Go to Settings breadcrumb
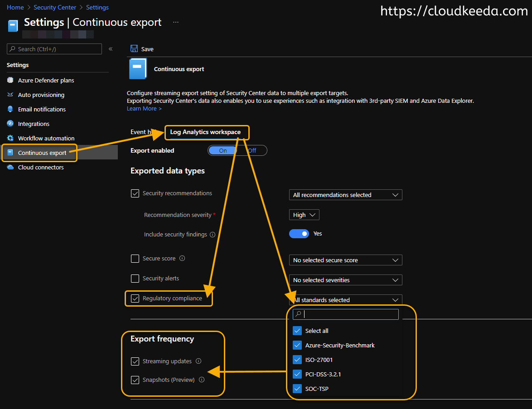Screen dimensions: 532x409 click(x=97, y=7)
